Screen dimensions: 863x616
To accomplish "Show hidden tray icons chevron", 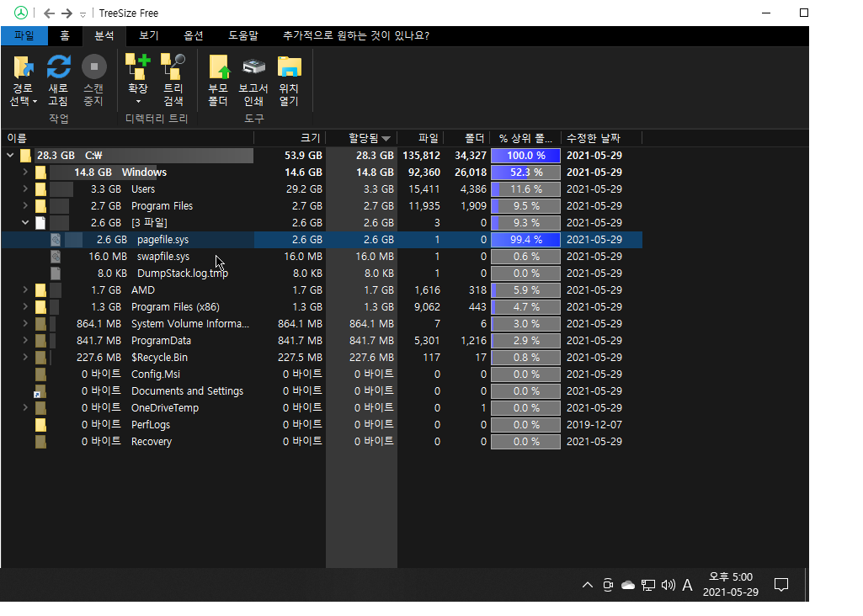I will 588,585.
